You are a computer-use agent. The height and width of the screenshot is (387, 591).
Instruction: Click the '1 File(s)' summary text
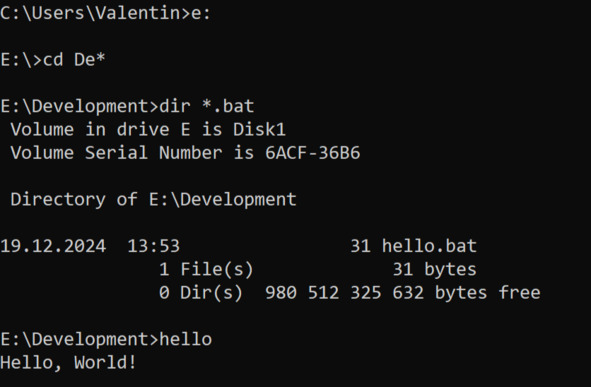[x=206, y=270]
